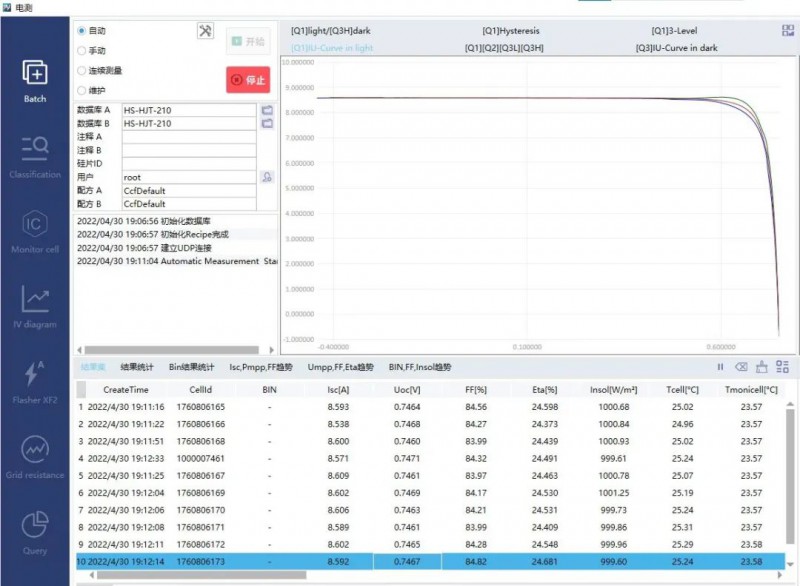800x586 pixels.
Task: Click the wrench and hammer tools icon
Action: pyautogui.click(x=206, y=31)
